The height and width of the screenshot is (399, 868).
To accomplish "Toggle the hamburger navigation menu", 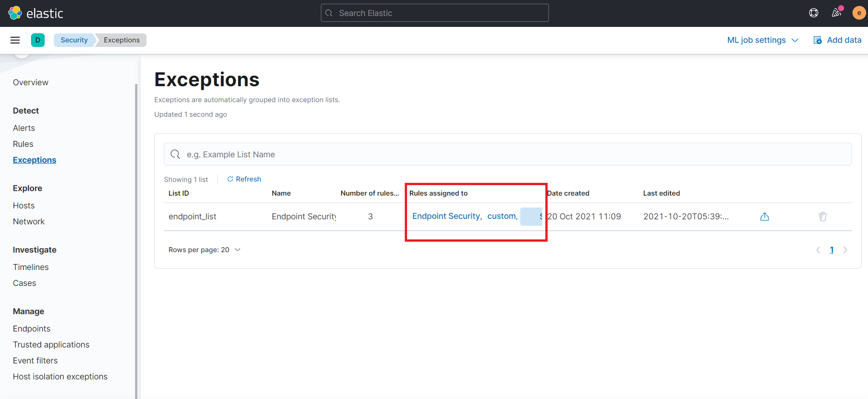I will [15, 40].
